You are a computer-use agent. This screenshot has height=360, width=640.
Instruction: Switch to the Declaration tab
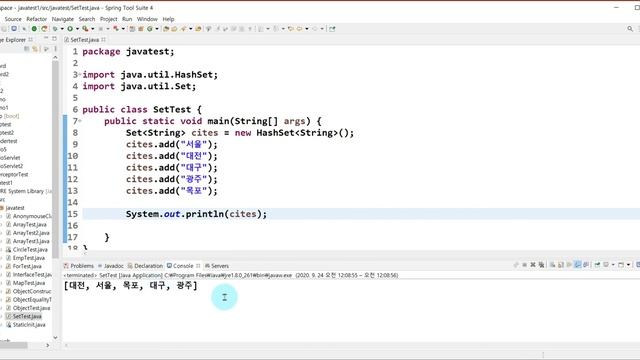(x=145, y=266)
